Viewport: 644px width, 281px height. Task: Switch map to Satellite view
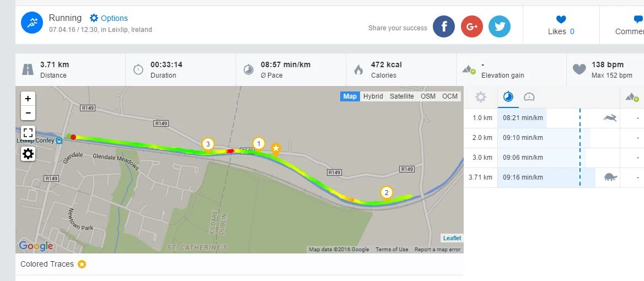(x=401, y=96)
